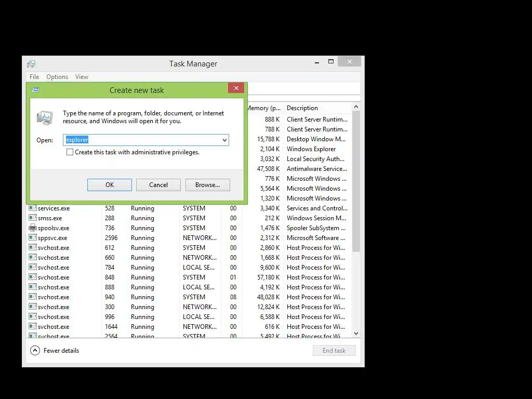Click the Microsoft Software description cell
The height and width of the screenshot is (399, 532).
316,238
